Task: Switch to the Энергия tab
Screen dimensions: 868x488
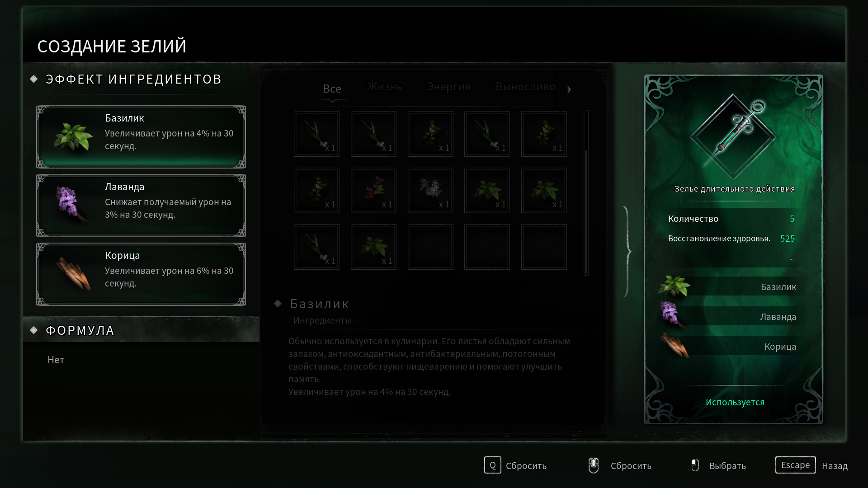Action: coord(449,87)
